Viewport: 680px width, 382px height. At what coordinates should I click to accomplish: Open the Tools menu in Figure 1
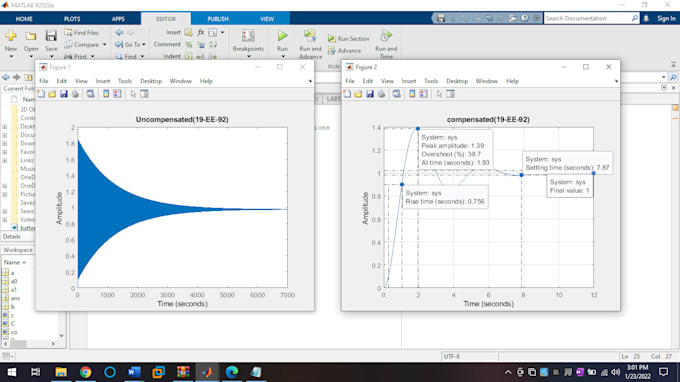click(124, 81)
